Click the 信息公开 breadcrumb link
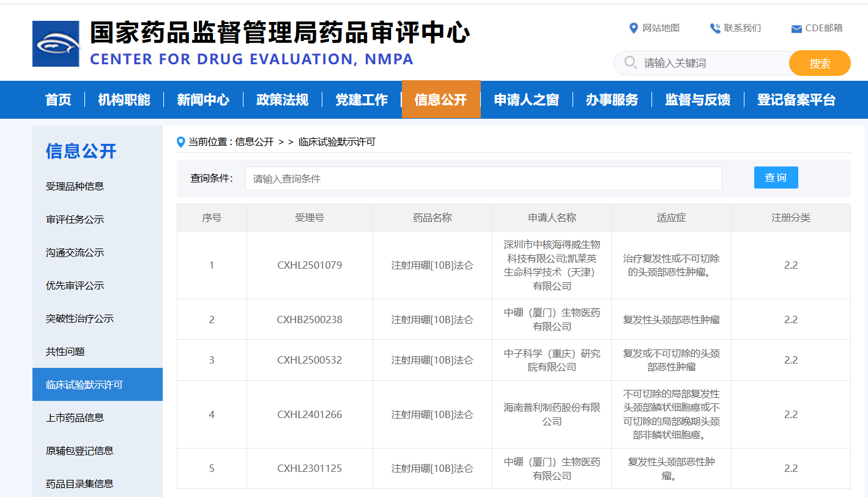This screenshot has height=497, width=868. pos(254,142)
